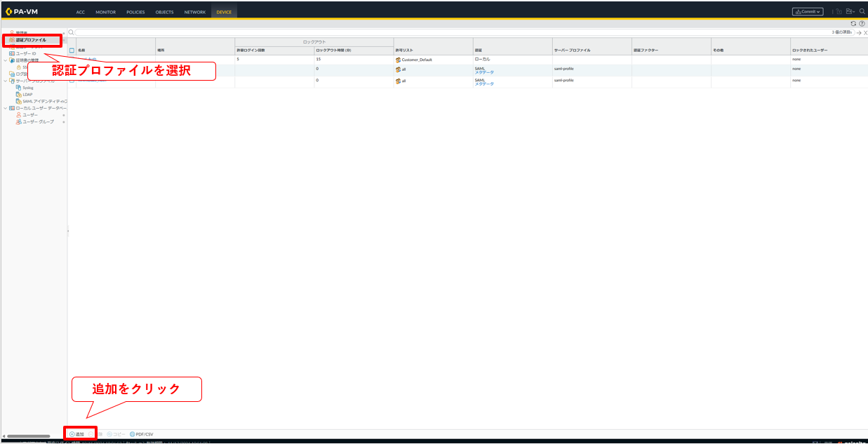Click the Customer_Default allow list entry

click(x=417, y=60)
